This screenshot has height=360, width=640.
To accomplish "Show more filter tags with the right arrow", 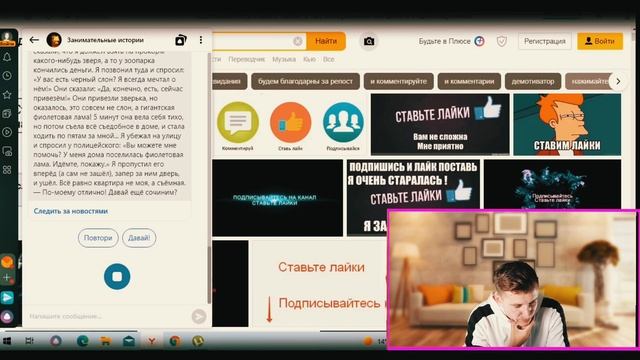I will tap(618, 81).
